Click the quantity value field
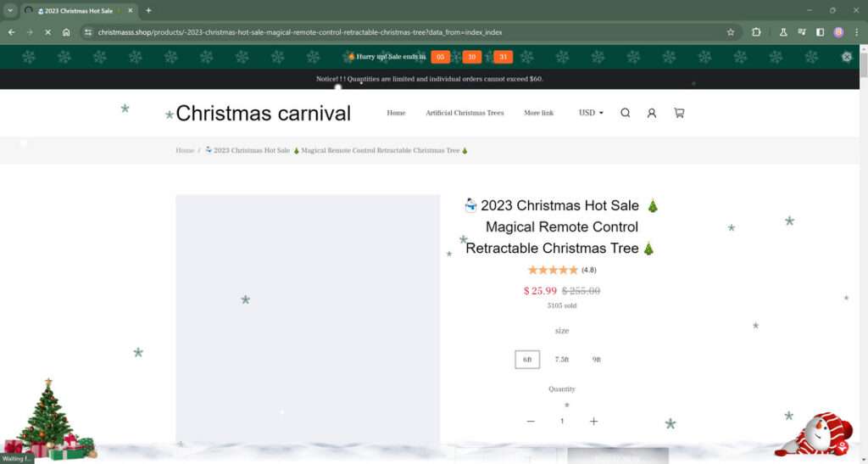The height and width of the screenshot is (464, 868). 562,422
